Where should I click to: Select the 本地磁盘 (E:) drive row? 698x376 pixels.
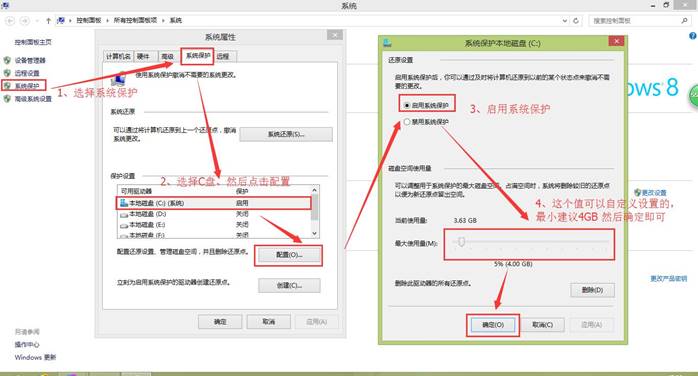click(214, 225)
